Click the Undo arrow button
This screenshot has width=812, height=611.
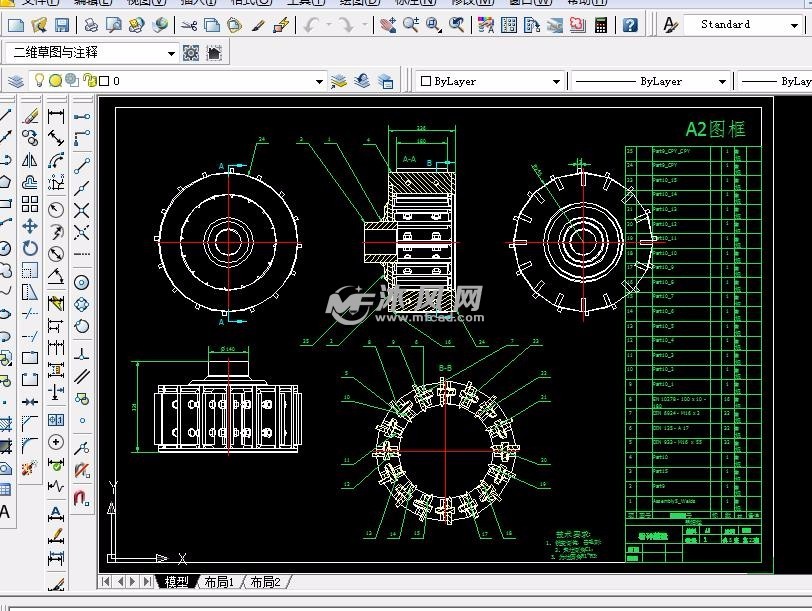click(x=311, y=24)
